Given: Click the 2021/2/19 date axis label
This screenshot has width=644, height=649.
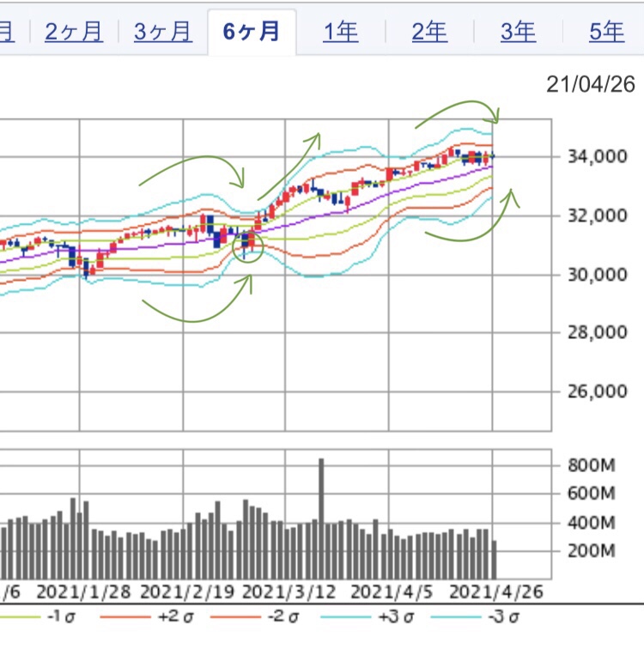Looking at the screenshot, I should 187,592.
